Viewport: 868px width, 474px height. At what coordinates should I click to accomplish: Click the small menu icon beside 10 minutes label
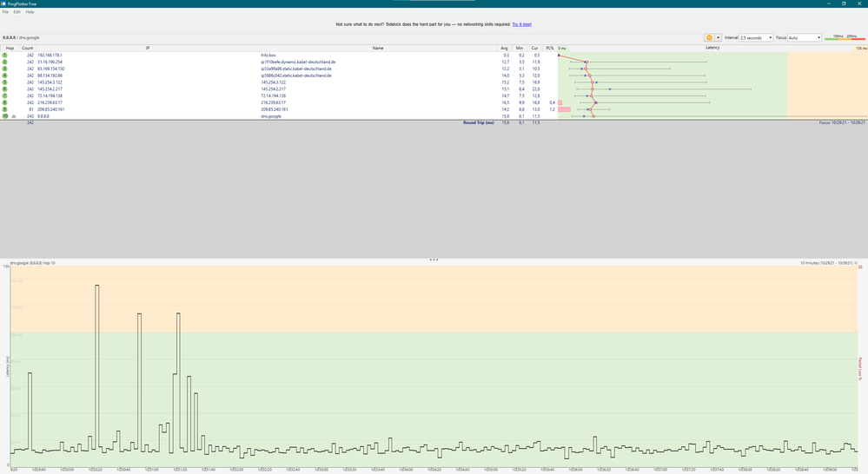click(x=856, y=263)
